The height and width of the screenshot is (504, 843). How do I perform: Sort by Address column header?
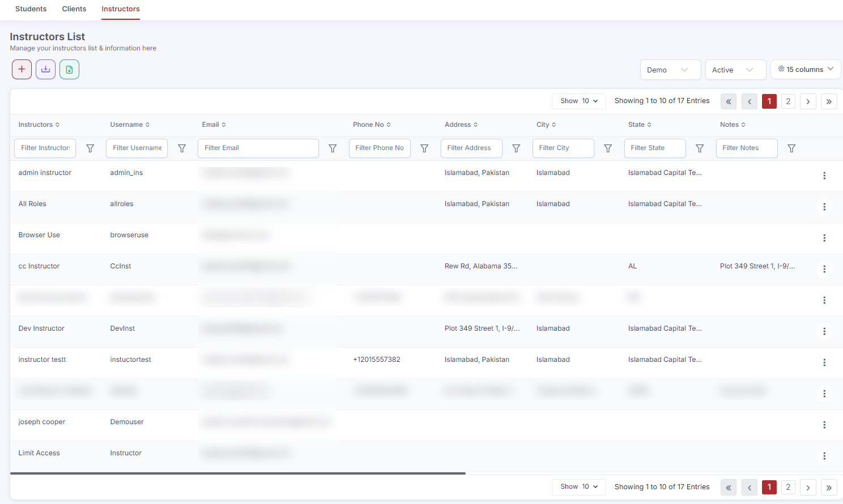(x=461, y=125)
